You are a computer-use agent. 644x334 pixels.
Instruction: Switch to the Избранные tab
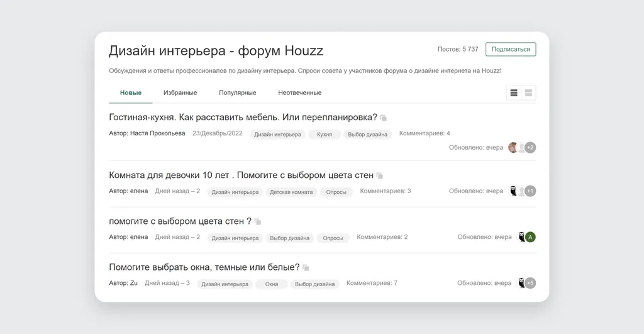(x=180, y=93)
